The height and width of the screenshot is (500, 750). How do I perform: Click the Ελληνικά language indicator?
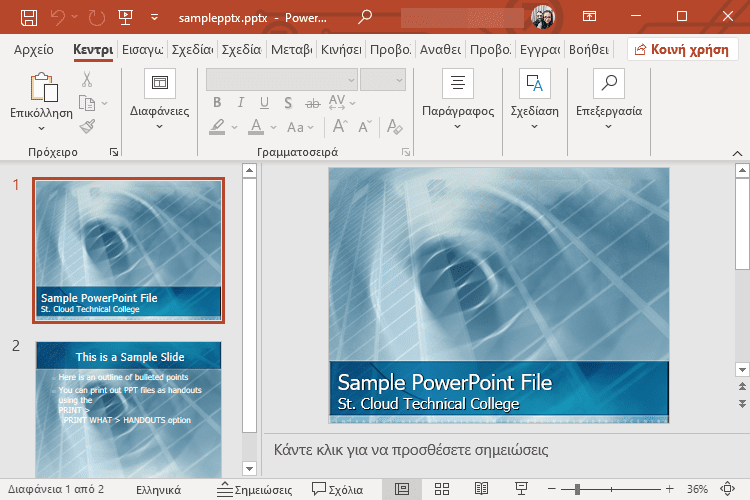[x=158, y=489]
